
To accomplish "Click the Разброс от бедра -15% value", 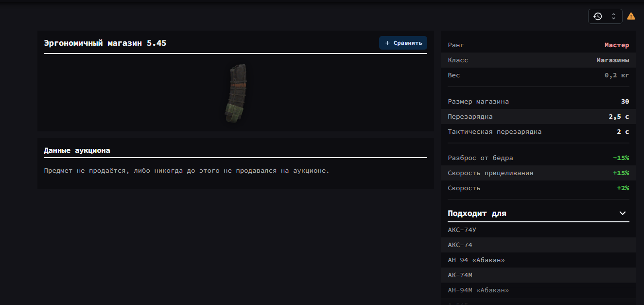I will [621, 158].
